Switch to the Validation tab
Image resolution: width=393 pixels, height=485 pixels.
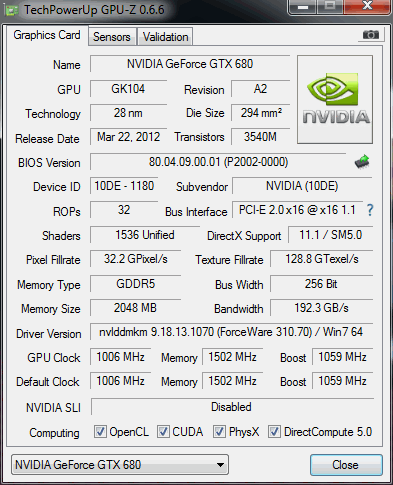tap(166, 37)
